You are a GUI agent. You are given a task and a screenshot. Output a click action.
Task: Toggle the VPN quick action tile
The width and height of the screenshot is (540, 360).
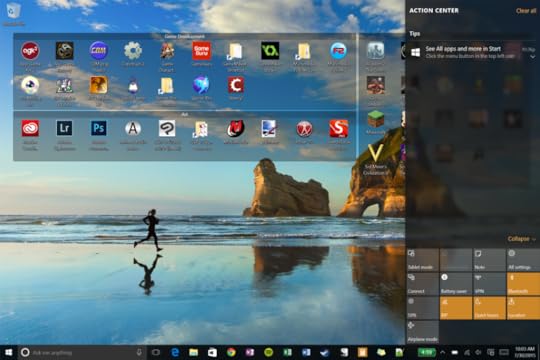point(489,284)
